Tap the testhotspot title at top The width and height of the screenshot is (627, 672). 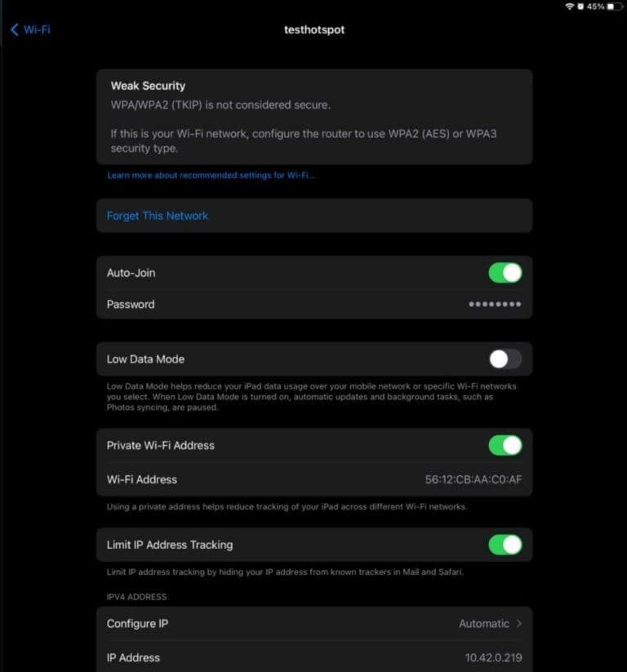pos(314,30)
